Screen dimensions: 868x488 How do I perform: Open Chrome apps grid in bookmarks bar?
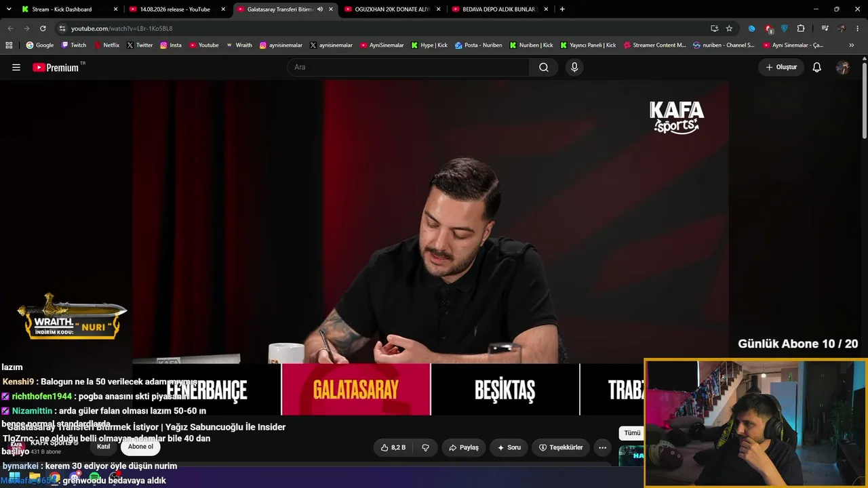pyautogui.click(x=9, y=45)
